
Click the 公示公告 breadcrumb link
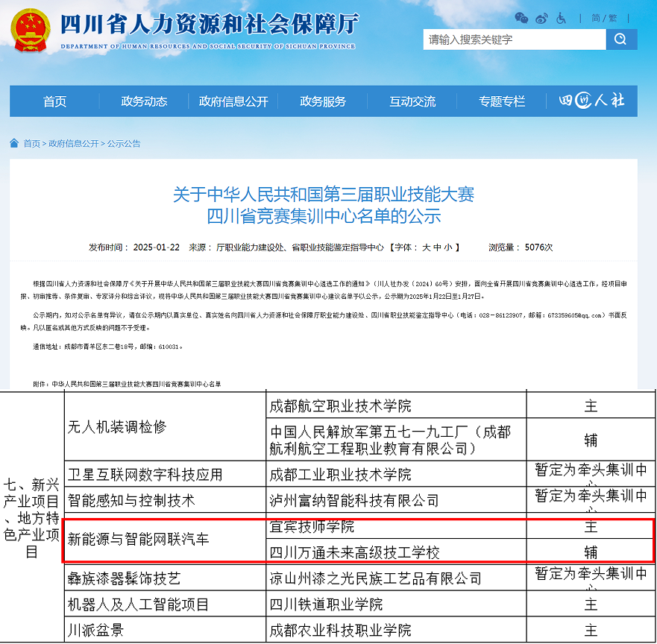124,143
